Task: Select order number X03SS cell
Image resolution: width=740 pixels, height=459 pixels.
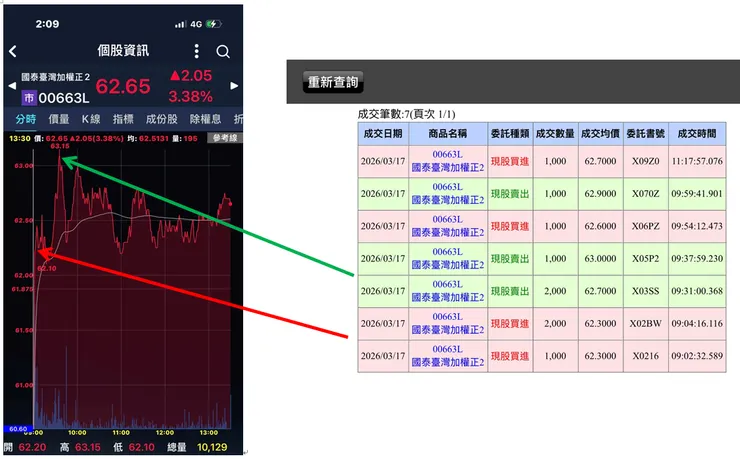Action: [646, 291]
